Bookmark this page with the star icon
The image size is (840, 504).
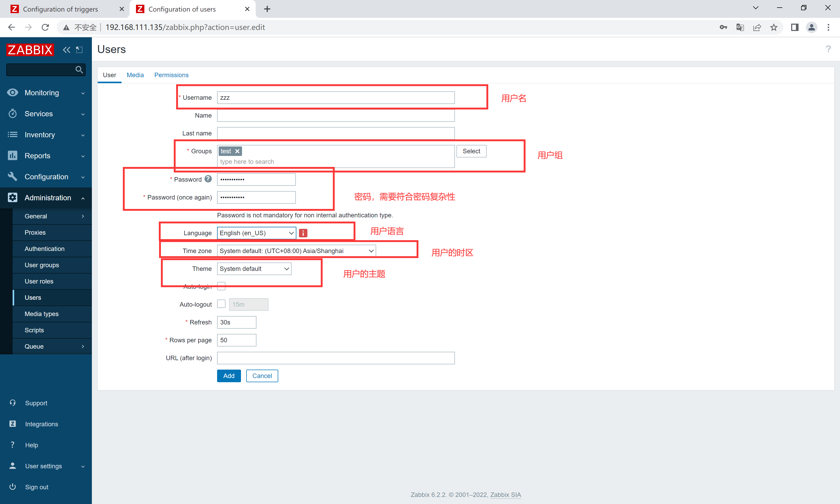pos(774,28)
